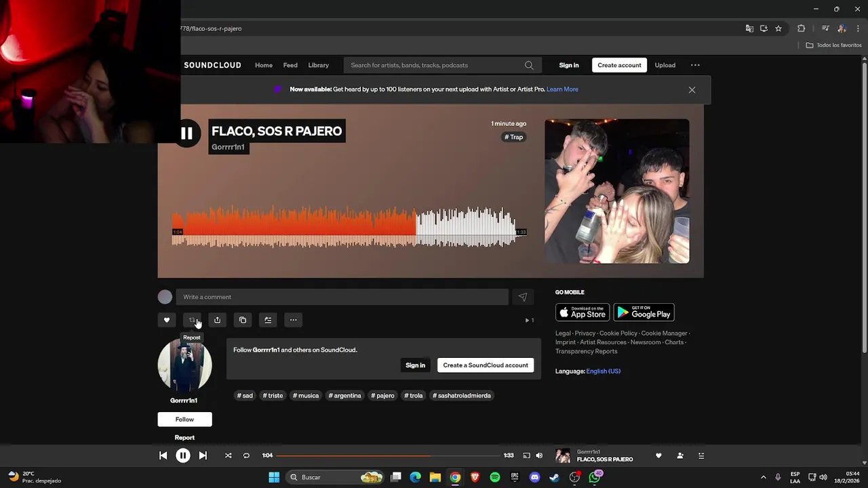
Task: Click the Report link under Follow
Action: (x=184, y=438)
